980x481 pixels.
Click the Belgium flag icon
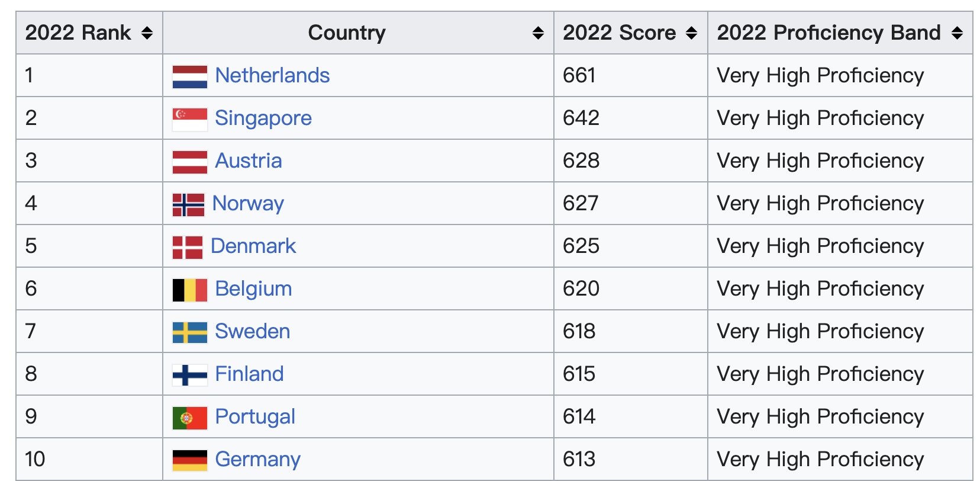point(189,290)
